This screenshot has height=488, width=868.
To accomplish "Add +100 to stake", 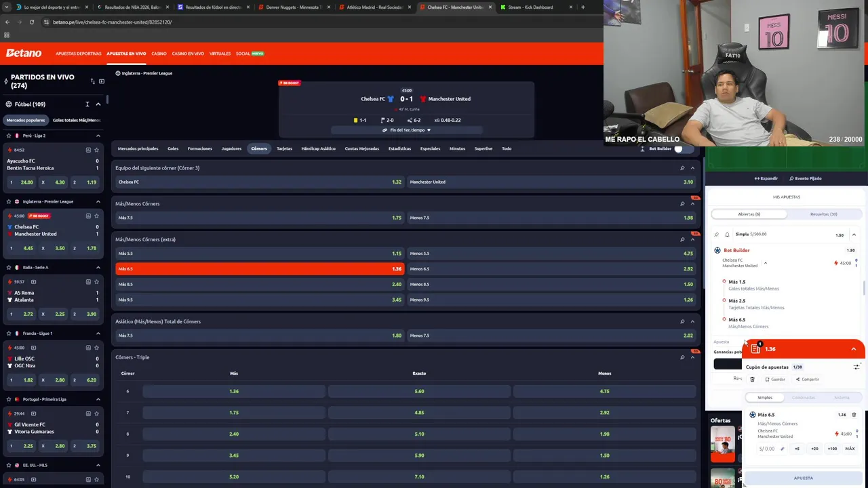I will pyautogui.click(x=832, y=449).
